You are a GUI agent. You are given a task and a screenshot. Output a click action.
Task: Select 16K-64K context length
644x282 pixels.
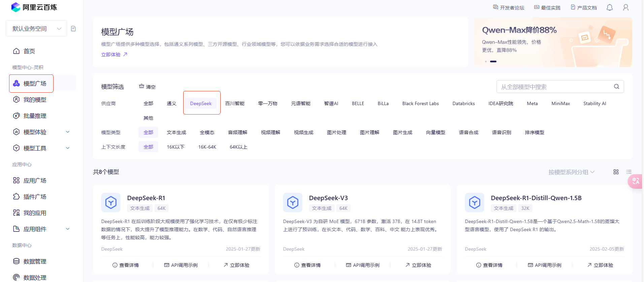tap(207, 147)
